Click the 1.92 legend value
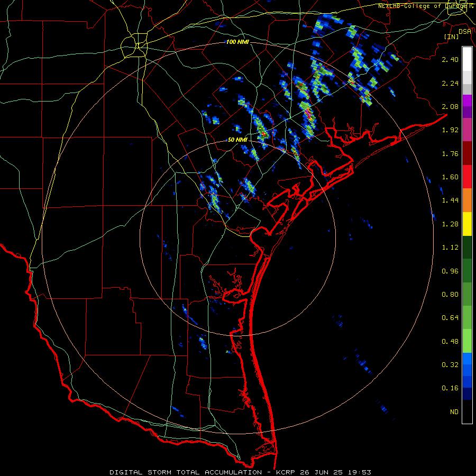476x476 pixels. coord(450,130)
